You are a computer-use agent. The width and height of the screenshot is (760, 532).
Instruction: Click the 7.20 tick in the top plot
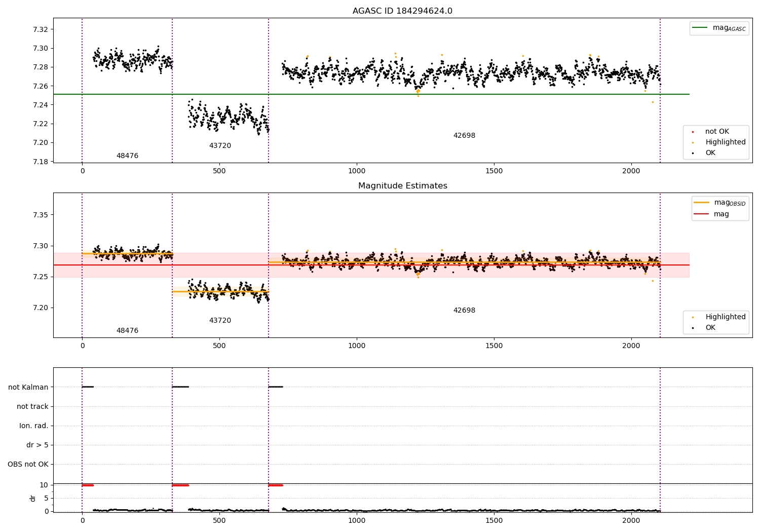tap(40, 143)
